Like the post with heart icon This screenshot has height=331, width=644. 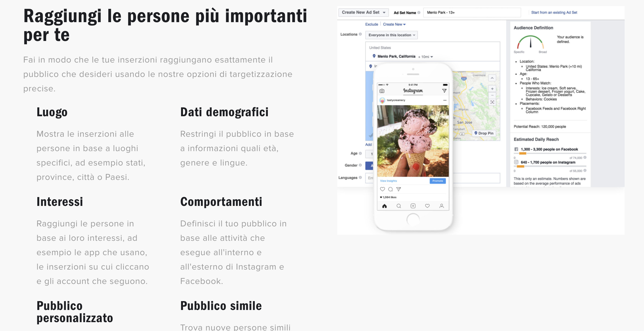[383, 189]
